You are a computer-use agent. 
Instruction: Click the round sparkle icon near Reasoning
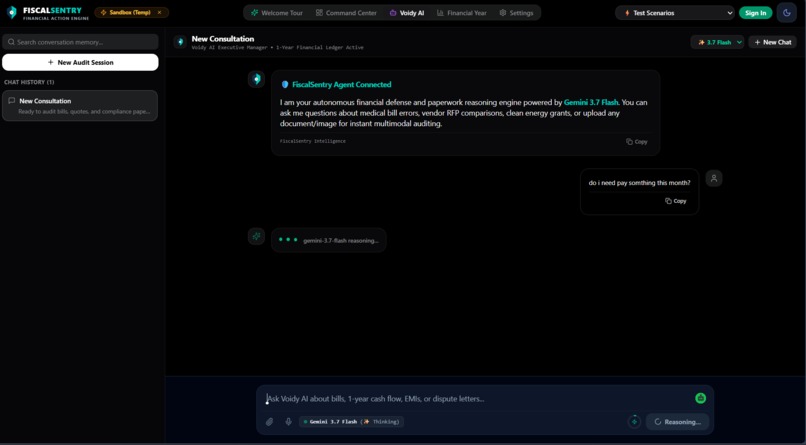point(634,421)
